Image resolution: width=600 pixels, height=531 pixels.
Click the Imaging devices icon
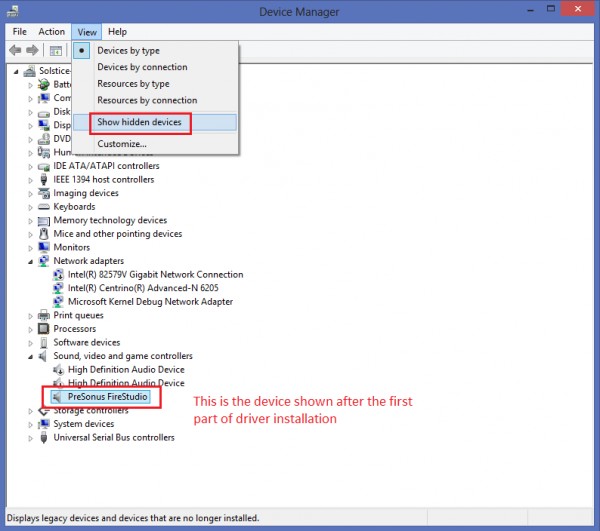coord(44,193)
